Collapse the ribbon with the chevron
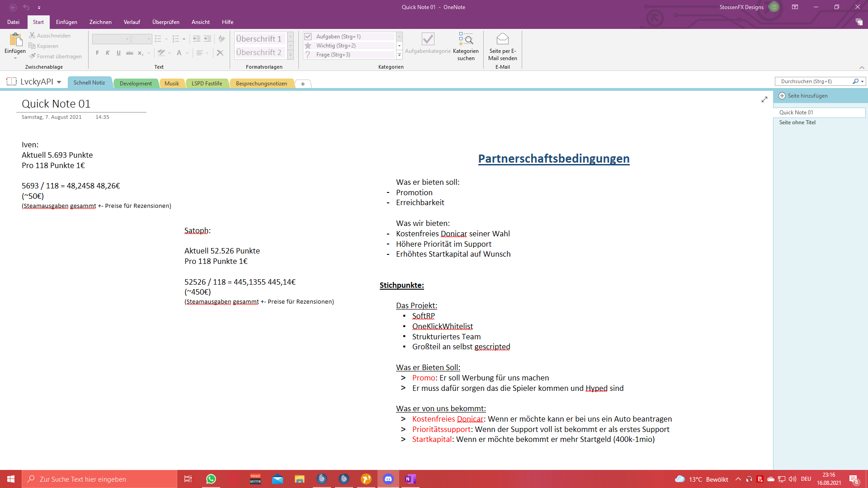 coord(862,67)
